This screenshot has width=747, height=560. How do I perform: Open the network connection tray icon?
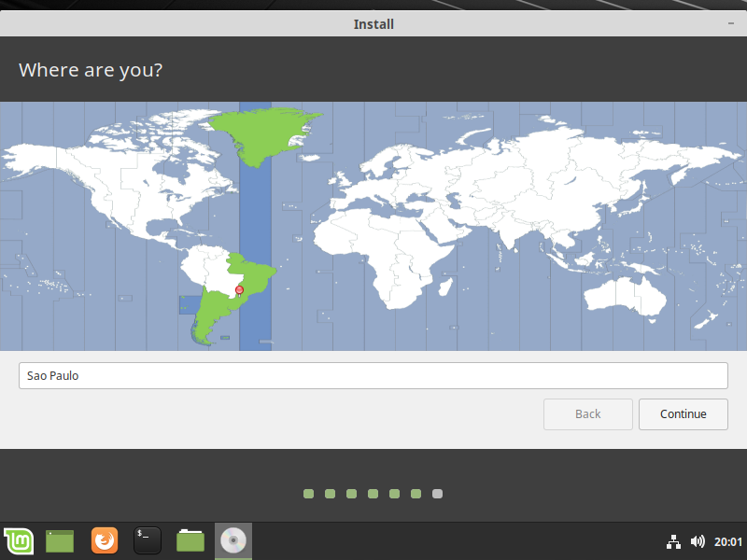(x=673, y=542)
